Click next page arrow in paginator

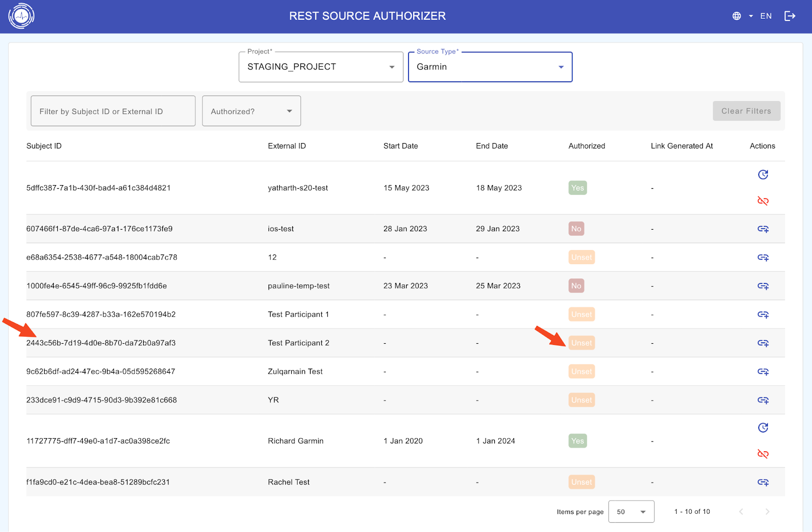(x=767, y=512)
